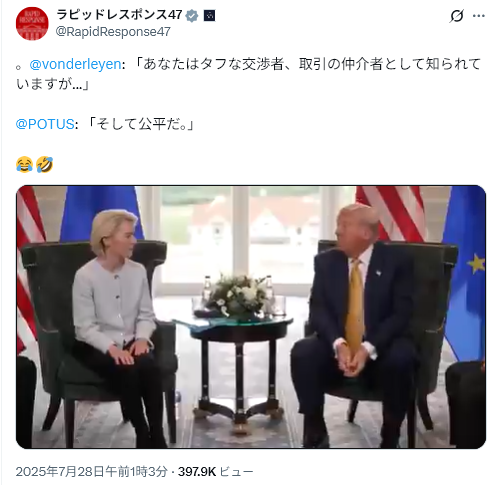
Task: Click the display name ラピッドレスポンス47
Action: pos(119,15)
